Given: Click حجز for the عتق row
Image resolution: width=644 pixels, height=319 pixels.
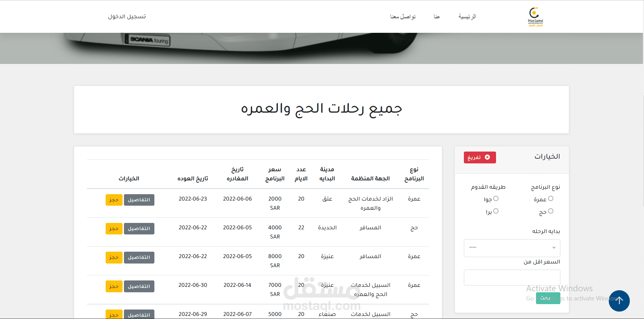Looking at the screenshot, I should (114, 200).
